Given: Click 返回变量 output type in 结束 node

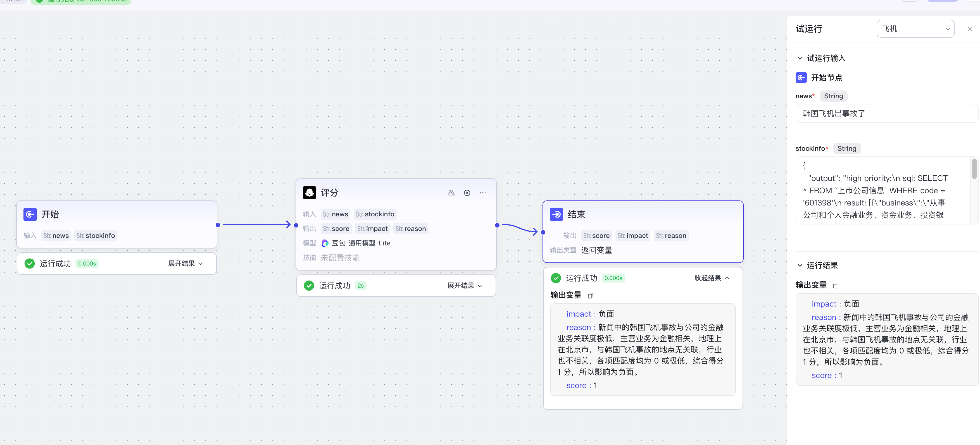Looking at the screenshot, I should (596, 250).
